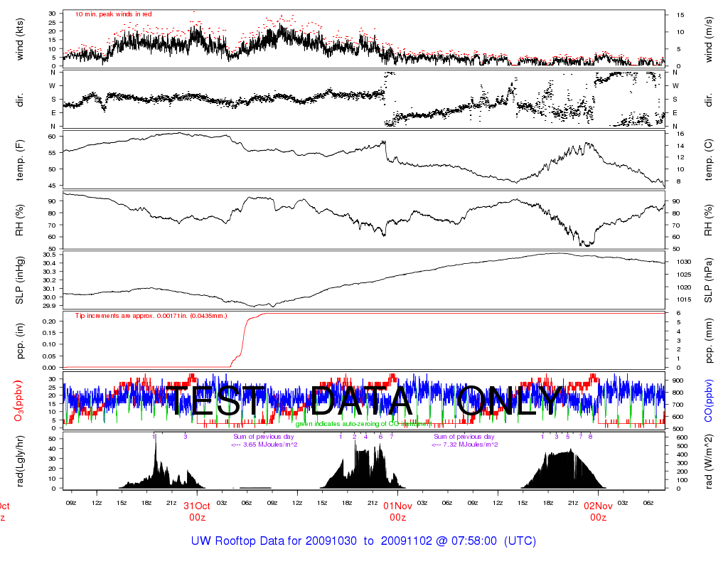
Task: Click the 'rad(Lgly/hr)' axis label
Action: point(19,461)
